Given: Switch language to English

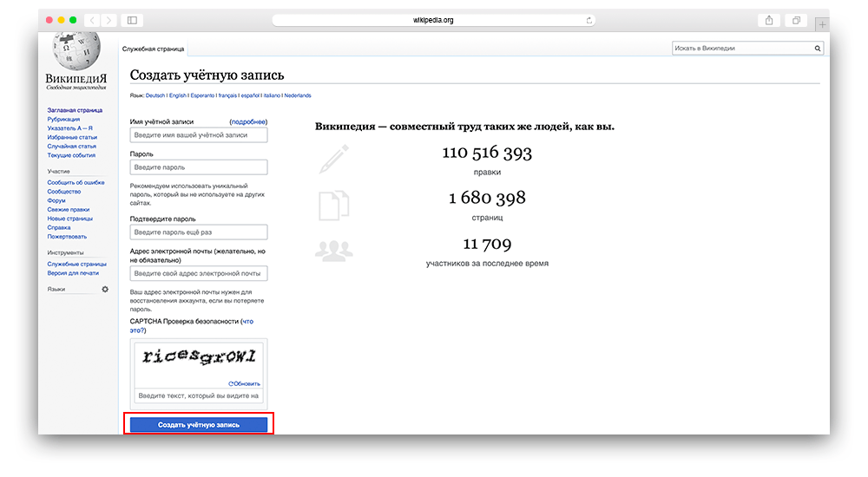Looking at the screenshot, I should [x=178, y=95].
